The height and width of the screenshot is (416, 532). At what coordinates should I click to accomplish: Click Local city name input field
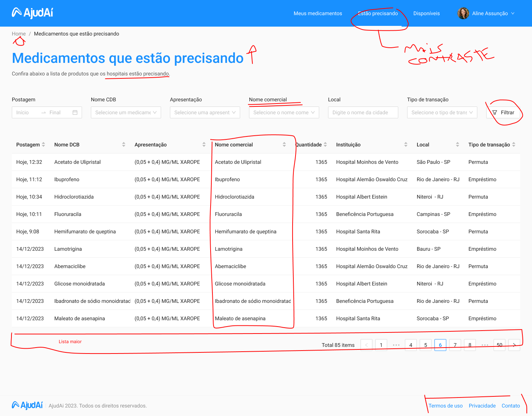[x=363, y=112]
